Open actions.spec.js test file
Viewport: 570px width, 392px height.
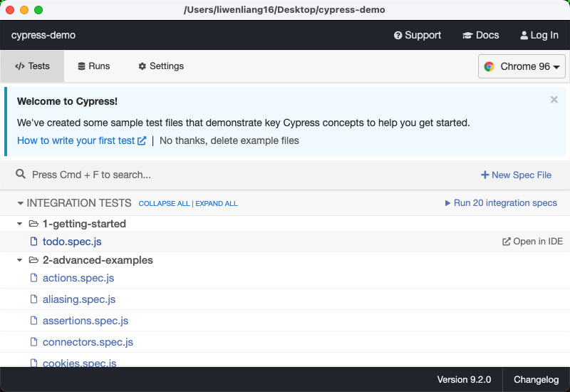tap(78, 278)
